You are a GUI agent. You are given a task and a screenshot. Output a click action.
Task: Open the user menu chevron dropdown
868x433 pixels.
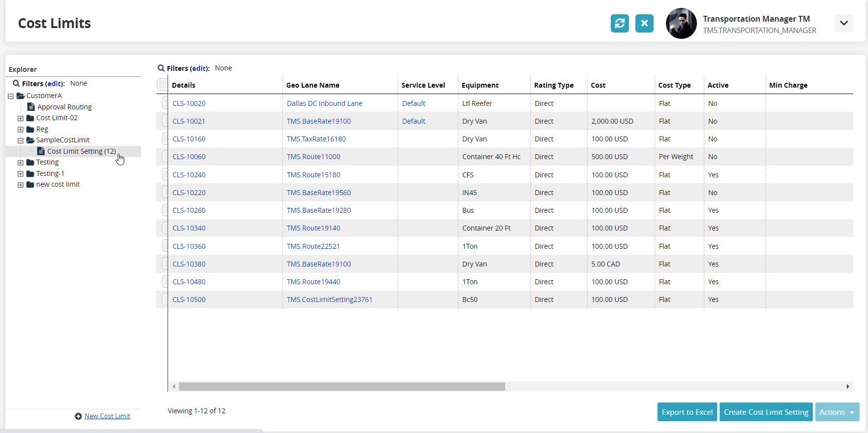tap(844, 23)
